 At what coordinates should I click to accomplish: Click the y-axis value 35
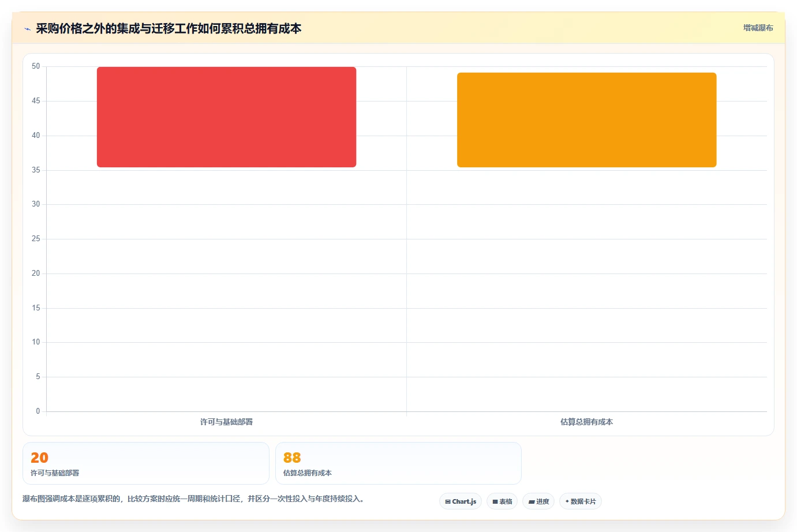(36, 170)
